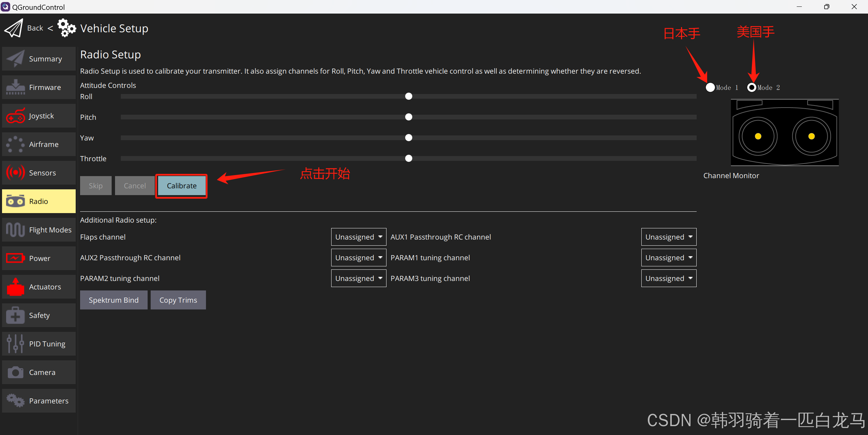This screenshot has width=868, height=435.
Task: Expand the Flaps channel dropdown
Action: (358, 237)
